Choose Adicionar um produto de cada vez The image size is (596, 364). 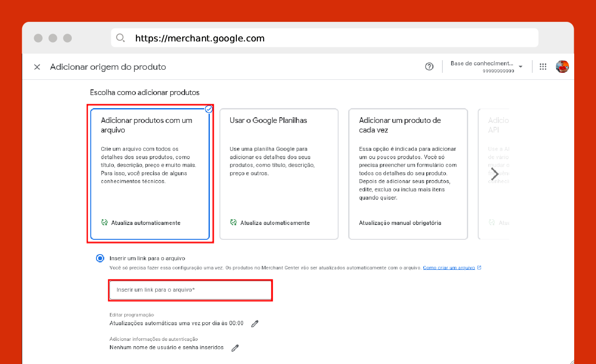pos(408,174)
